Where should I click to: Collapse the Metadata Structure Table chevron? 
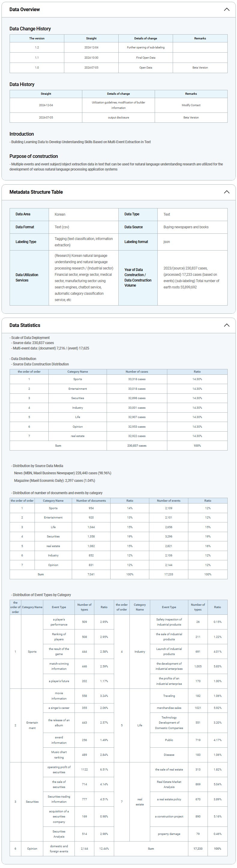226,192
